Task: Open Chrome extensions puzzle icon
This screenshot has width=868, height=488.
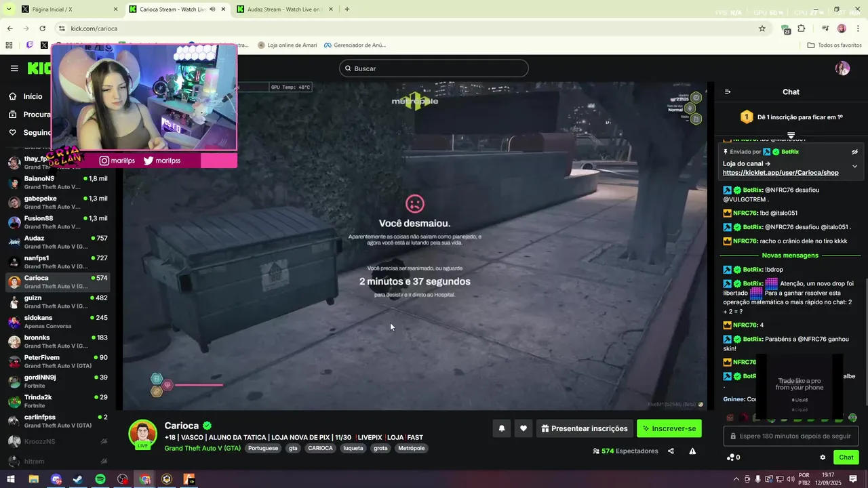Action: 802,28
